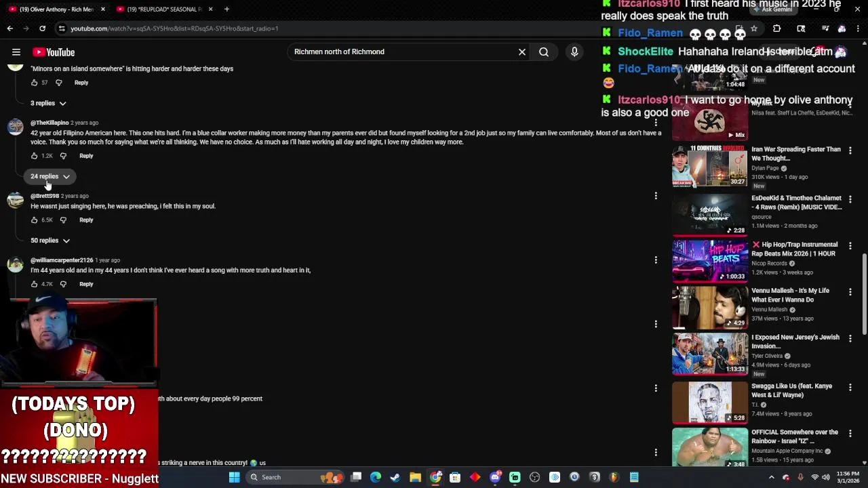868x488 pixels.
Task: Open menu for Swagga Like Us video
Action: click(850, 386)
